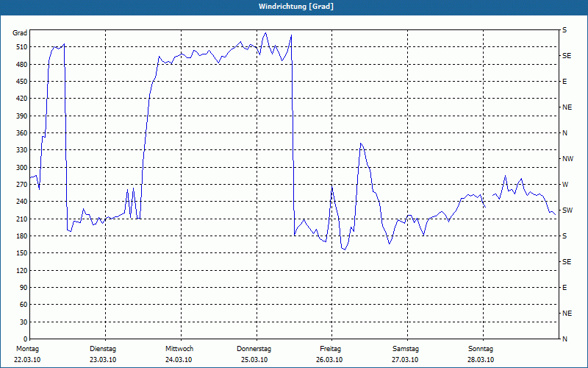Image resolution: width=588 pixels, height=368 pixels.
Task: Click the date 28.03.10
Action: tap(481, 360)
